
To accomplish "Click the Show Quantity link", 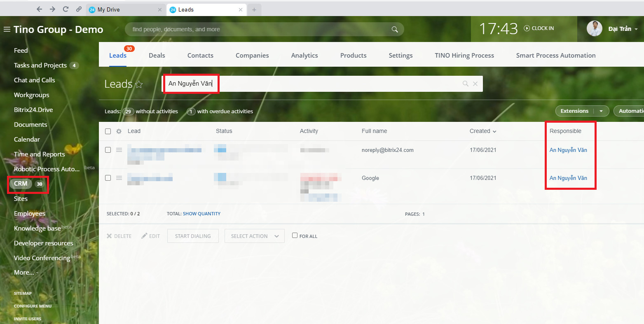I will click(202, 214).
